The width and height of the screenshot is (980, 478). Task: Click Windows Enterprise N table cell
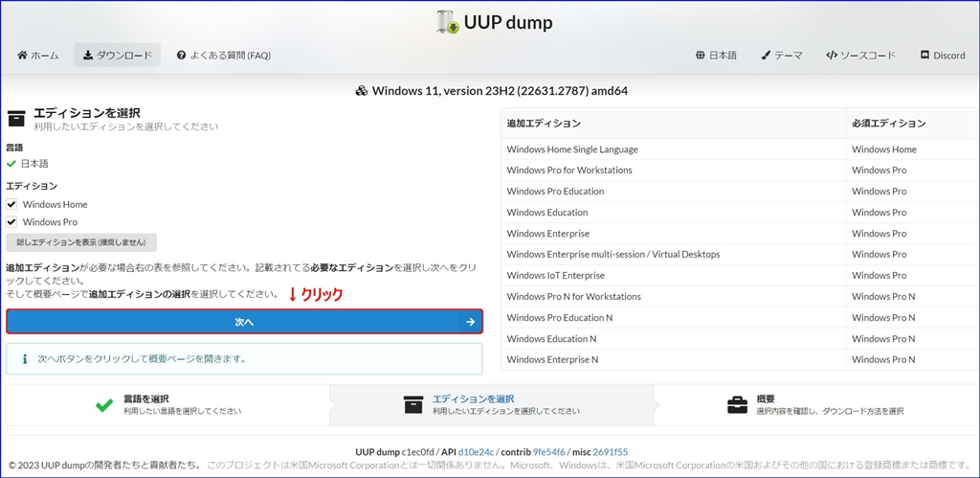click(x=674, y=360)
